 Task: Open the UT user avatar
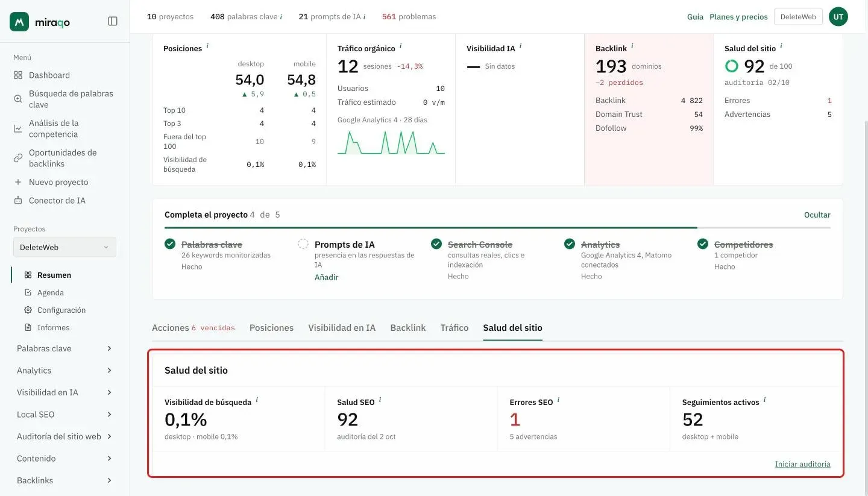coord(838,17)
